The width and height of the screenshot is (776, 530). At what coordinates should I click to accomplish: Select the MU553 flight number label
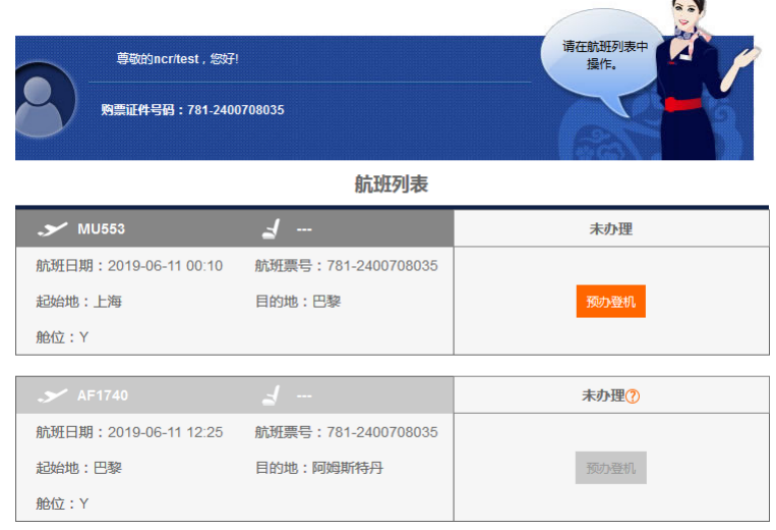[x=101, y=229]
